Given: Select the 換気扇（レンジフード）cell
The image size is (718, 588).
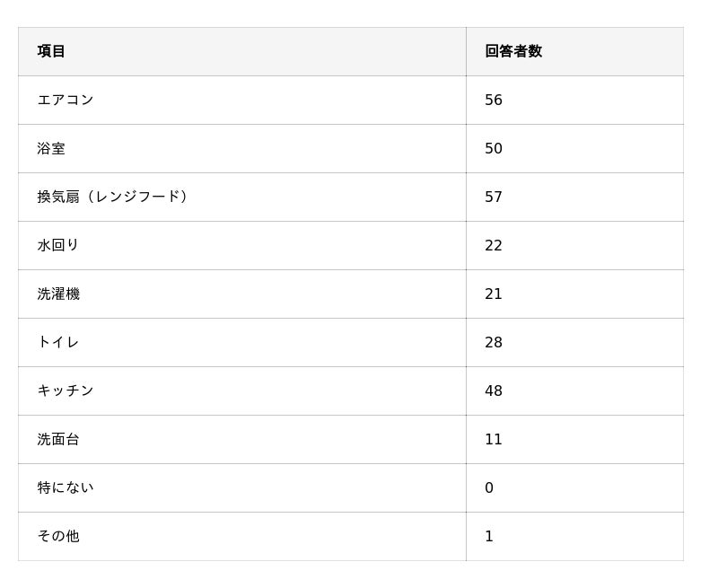Looking at the screenshot, I should [x=115, y=197].
